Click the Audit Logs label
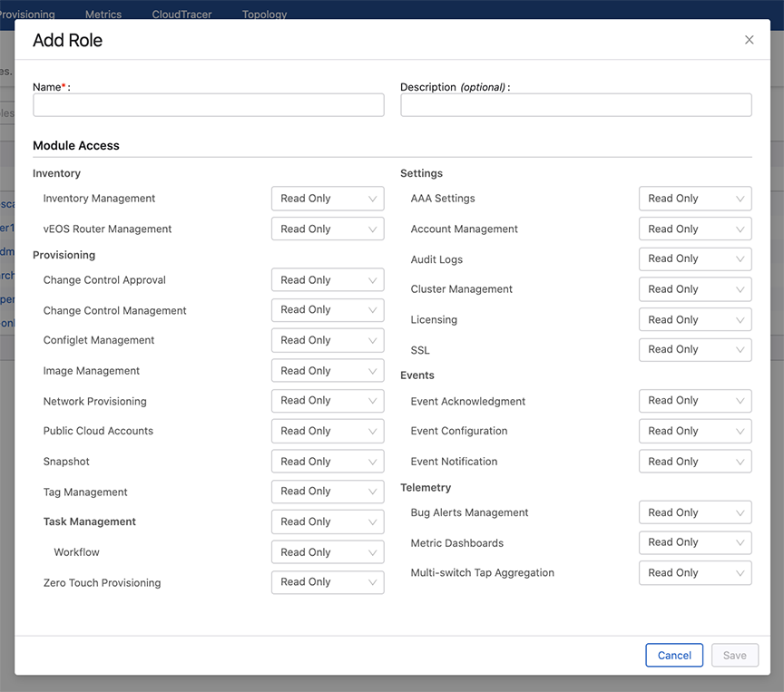 436,259
